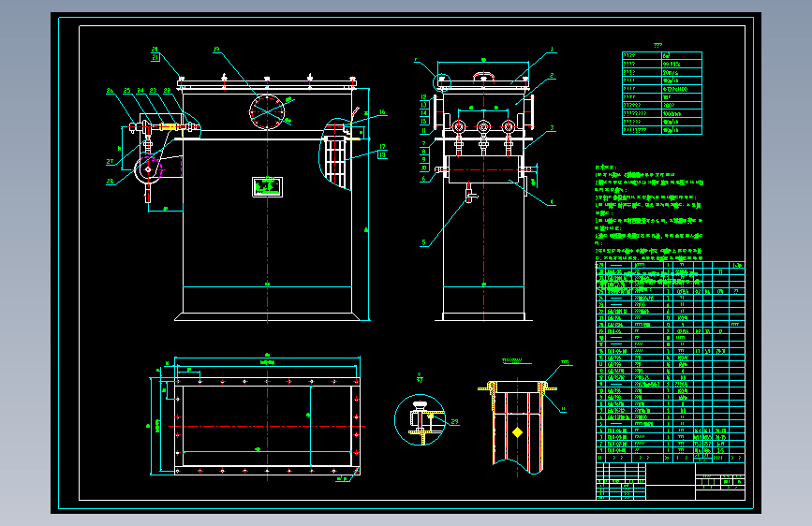Click callout number 16
This screenshot has width=812, height=526.
point(382,111)
